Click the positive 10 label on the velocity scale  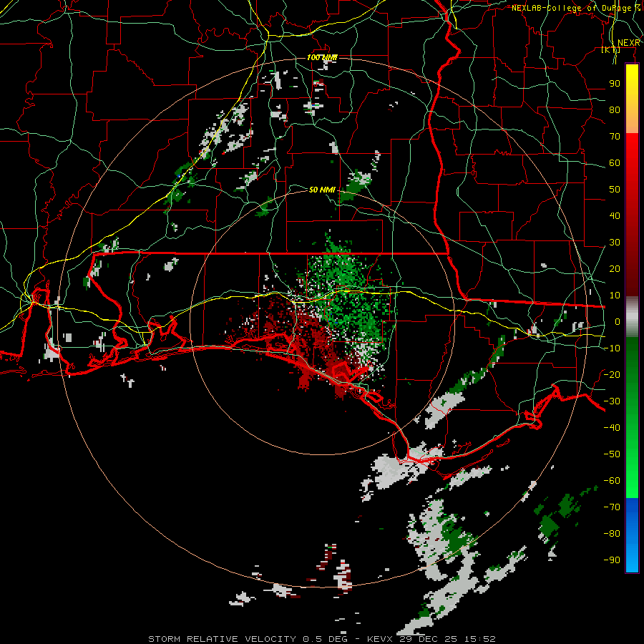pos(615,296)
